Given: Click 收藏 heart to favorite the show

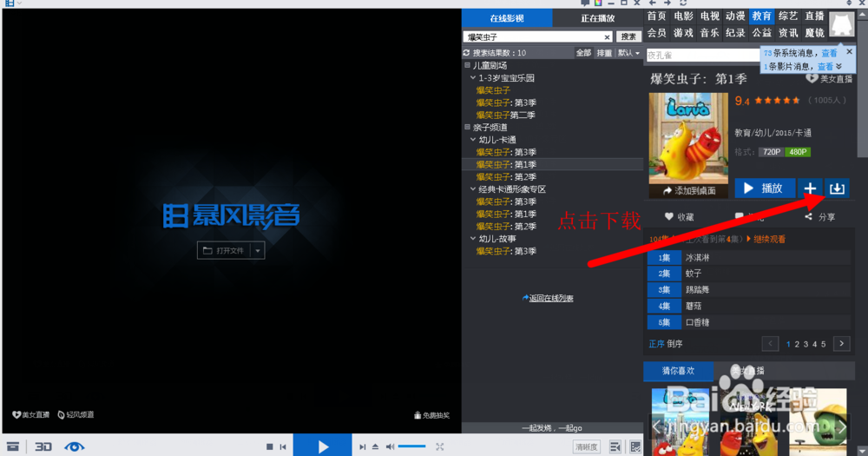Looking at the screenshot, I should click(680, 216).
